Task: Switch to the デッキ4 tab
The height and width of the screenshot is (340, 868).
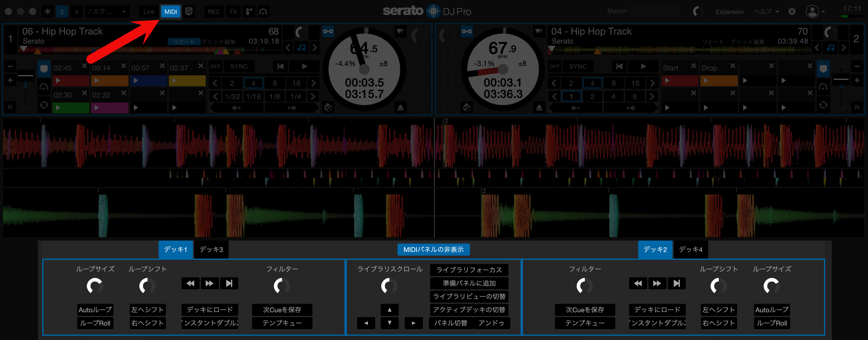Action: tap(690, 250)
